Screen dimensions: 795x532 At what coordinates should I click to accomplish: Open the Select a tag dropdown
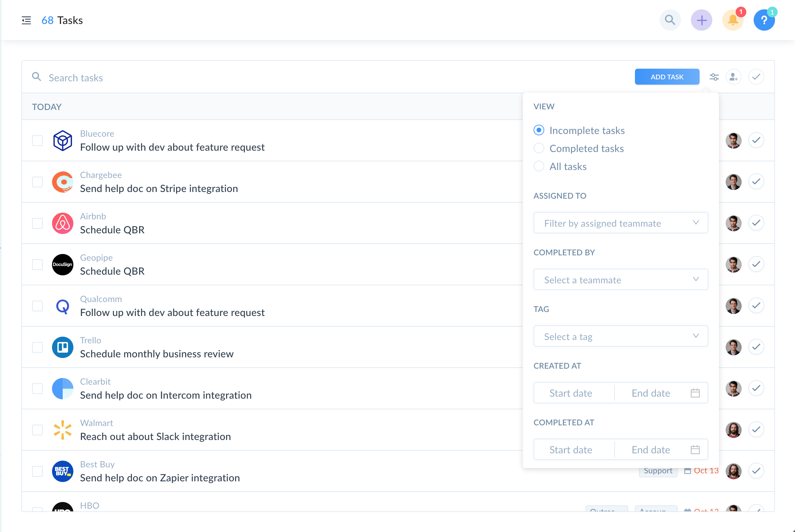620,336
